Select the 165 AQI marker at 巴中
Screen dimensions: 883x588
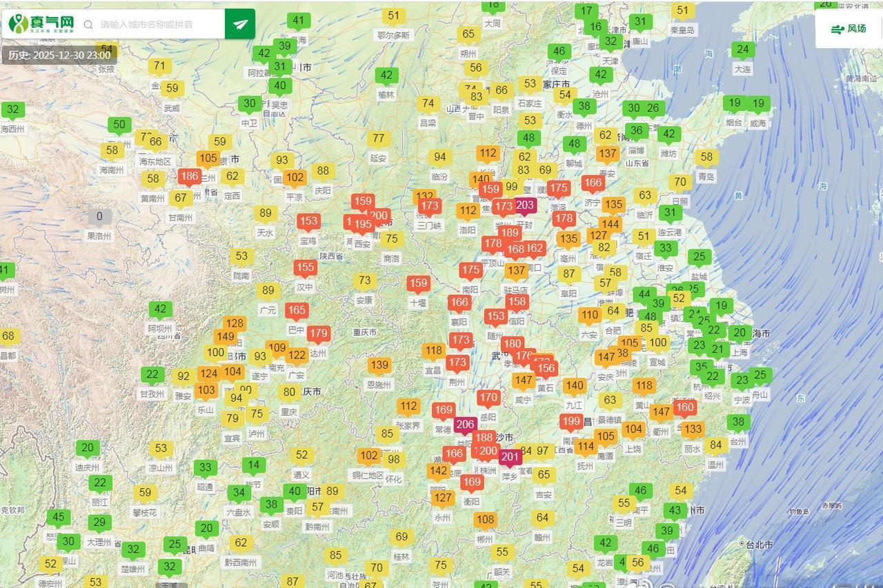(x=297, y=310)
